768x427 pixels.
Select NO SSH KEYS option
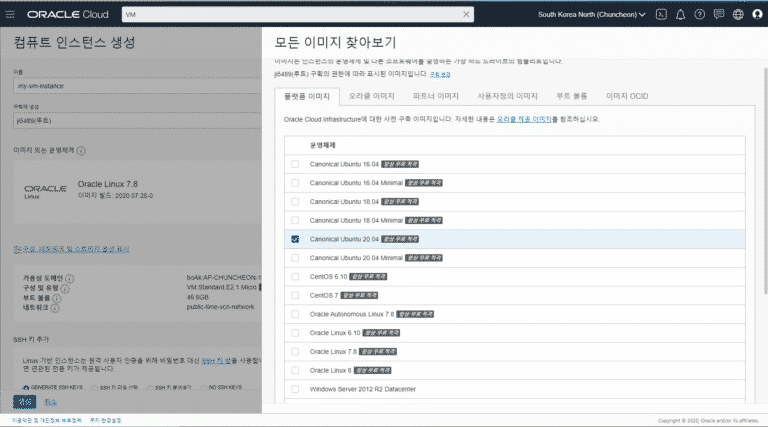(221, 387)
